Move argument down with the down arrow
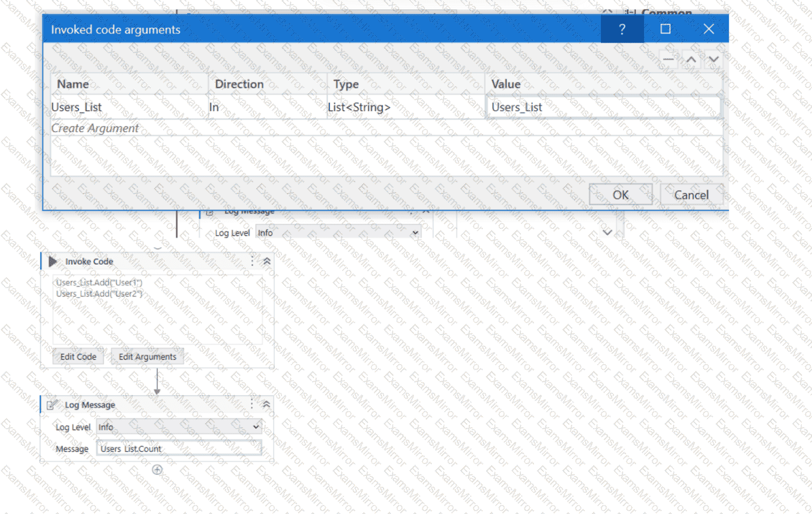The height and width of the screenshot is (514, 812). (x=713, y=60)
